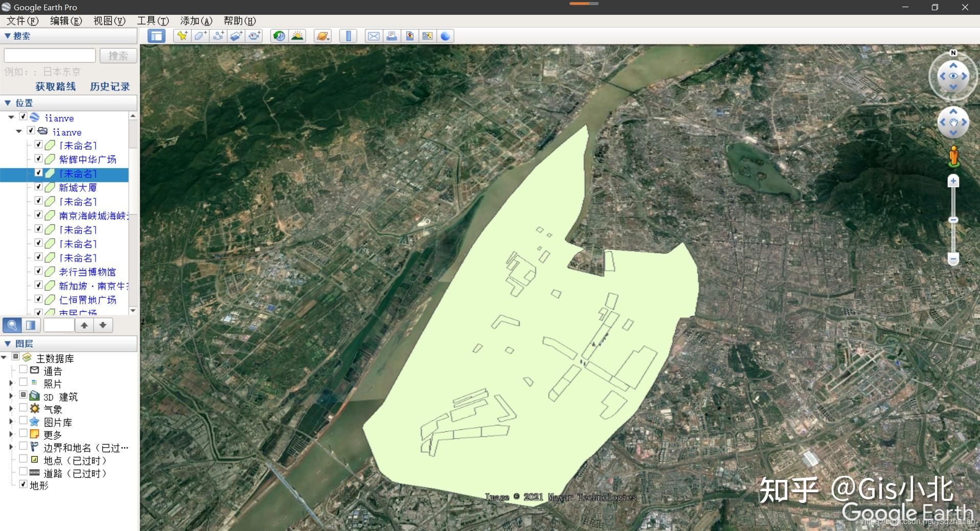Disable the 地形 terrain layer checkbox

coord(23,484)
